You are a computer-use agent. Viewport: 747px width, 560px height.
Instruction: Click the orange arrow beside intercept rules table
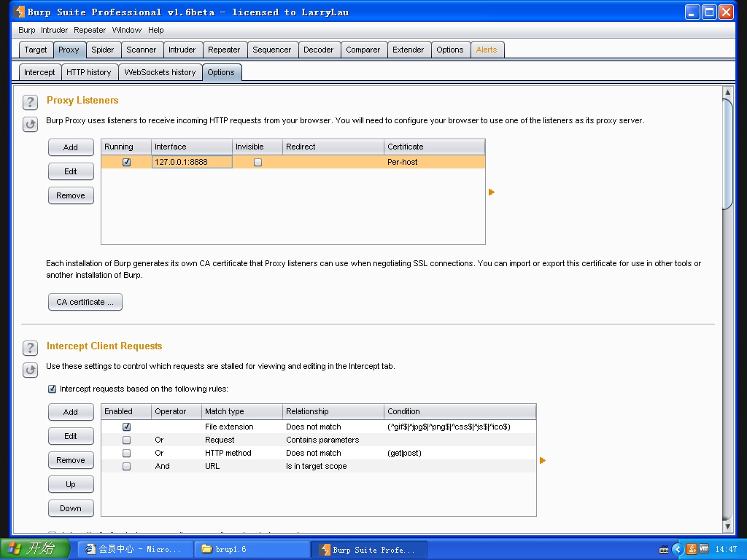[543, 461]
